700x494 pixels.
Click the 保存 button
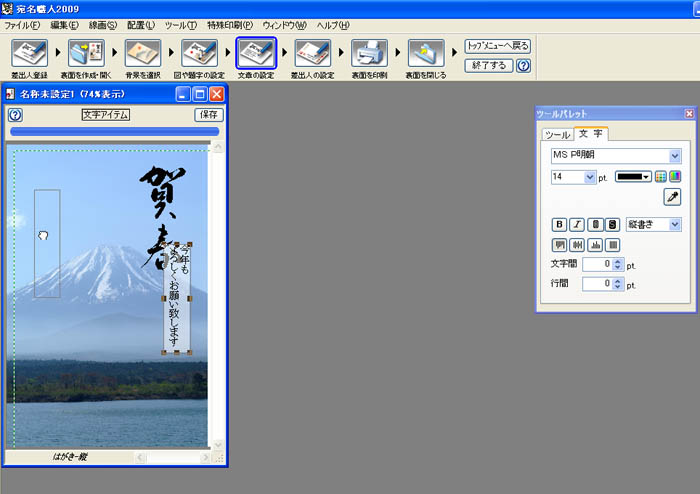209,115
